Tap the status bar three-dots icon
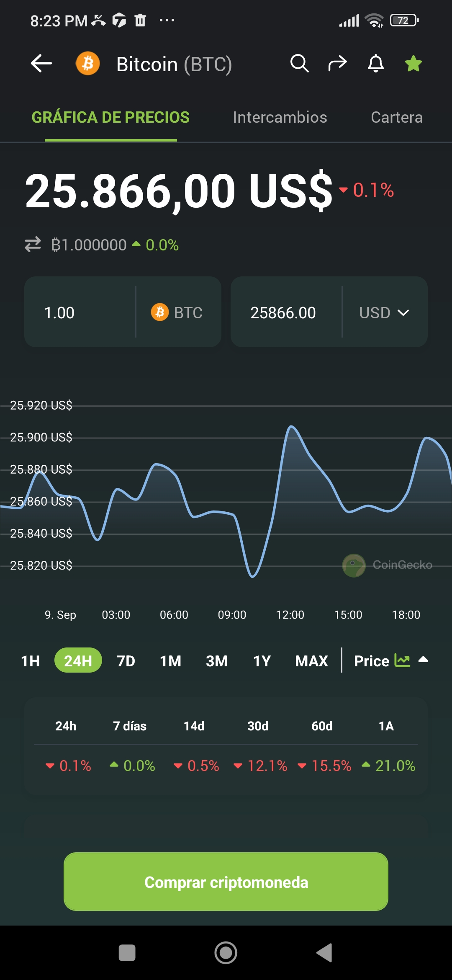The width and height of the screenshot is (452, 980). (167, 20)
